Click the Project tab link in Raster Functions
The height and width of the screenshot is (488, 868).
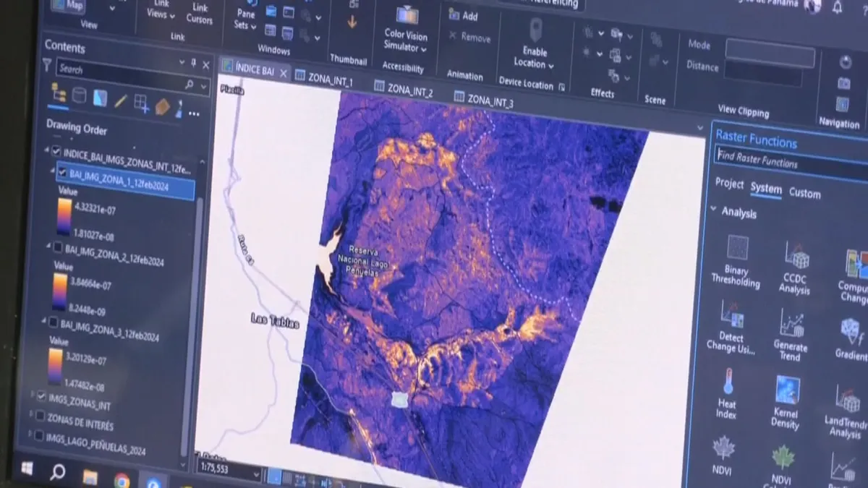[x=729, y=184]
